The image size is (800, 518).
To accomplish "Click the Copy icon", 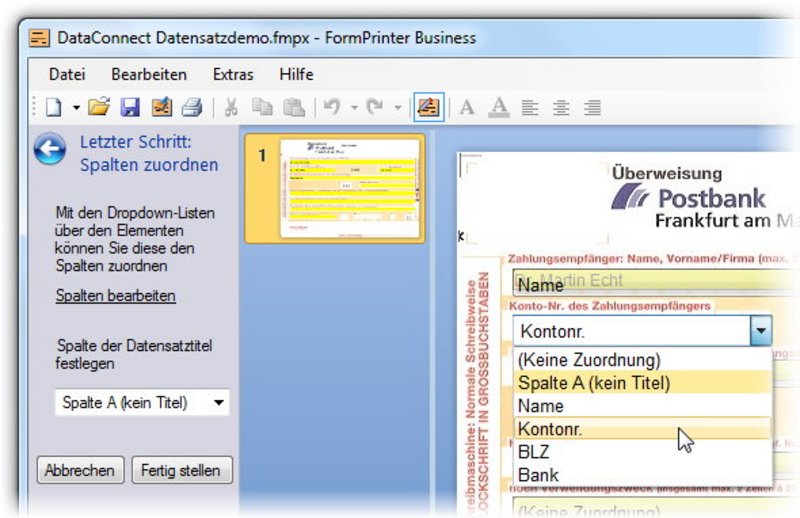I will [262, 107].
